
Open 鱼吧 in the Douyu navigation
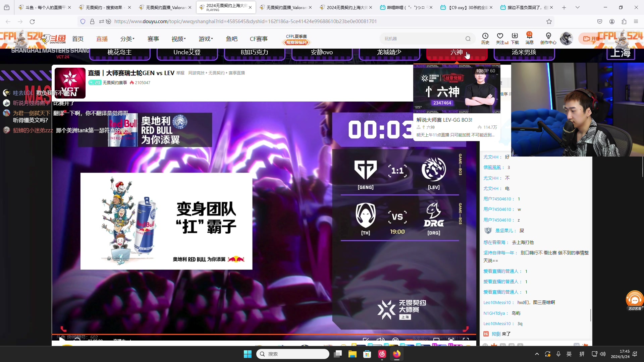[x=232, y=39]
